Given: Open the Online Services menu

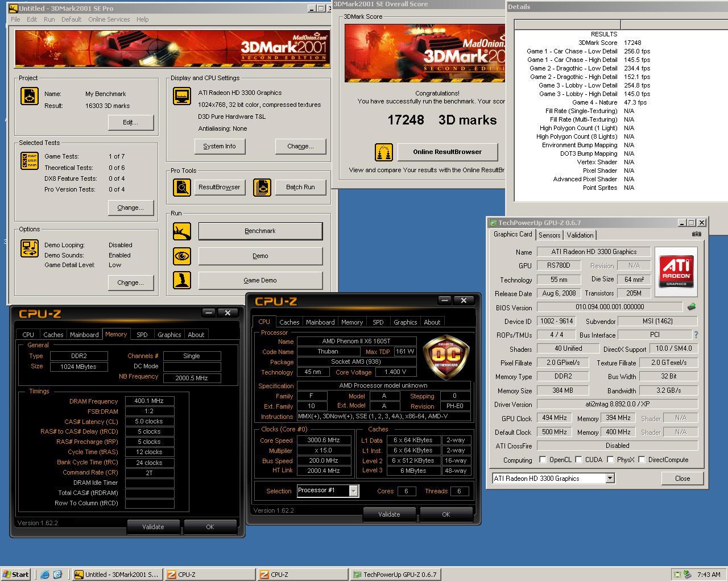Looking at the screenshot, I should pyautogui.click(x=109, y=19).
